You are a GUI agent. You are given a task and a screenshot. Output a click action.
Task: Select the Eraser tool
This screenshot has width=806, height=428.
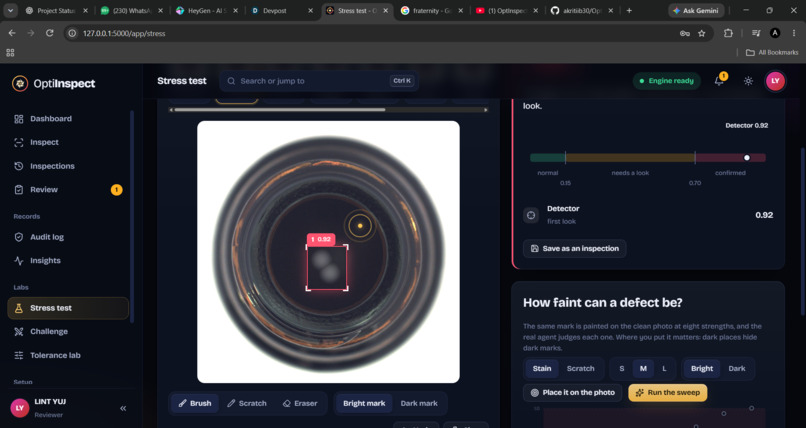coord(300,403)
